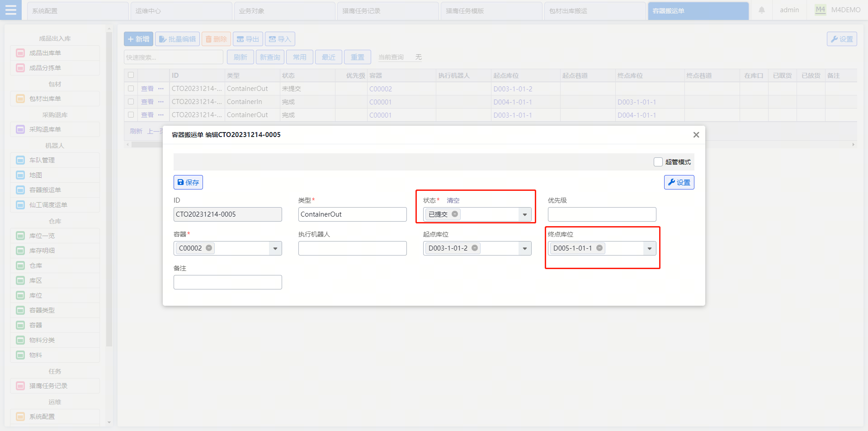Click the 导出 button
The image size is (868, 431).
click(x=248, y=39)
